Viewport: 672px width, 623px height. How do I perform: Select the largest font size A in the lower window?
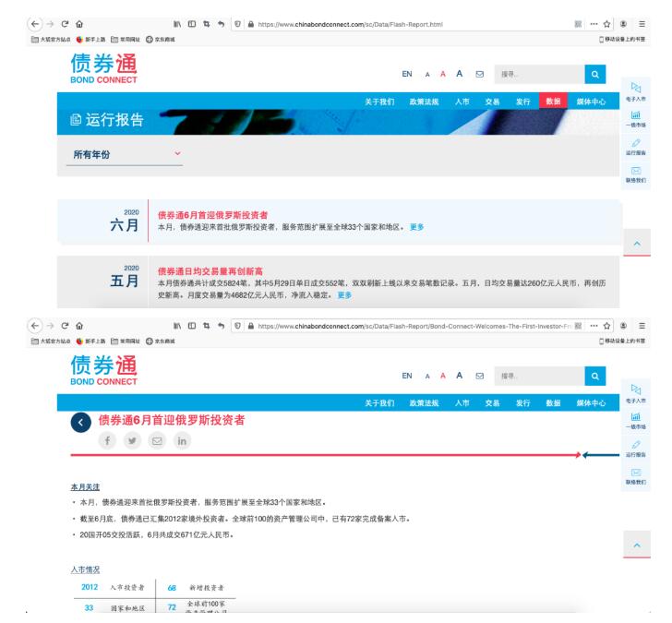tap(459, 375)
